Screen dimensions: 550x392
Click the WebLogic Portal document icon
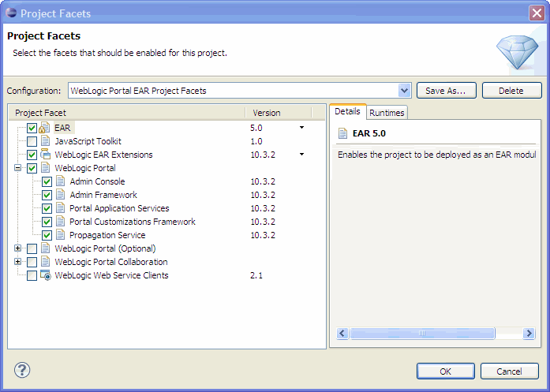45,167
